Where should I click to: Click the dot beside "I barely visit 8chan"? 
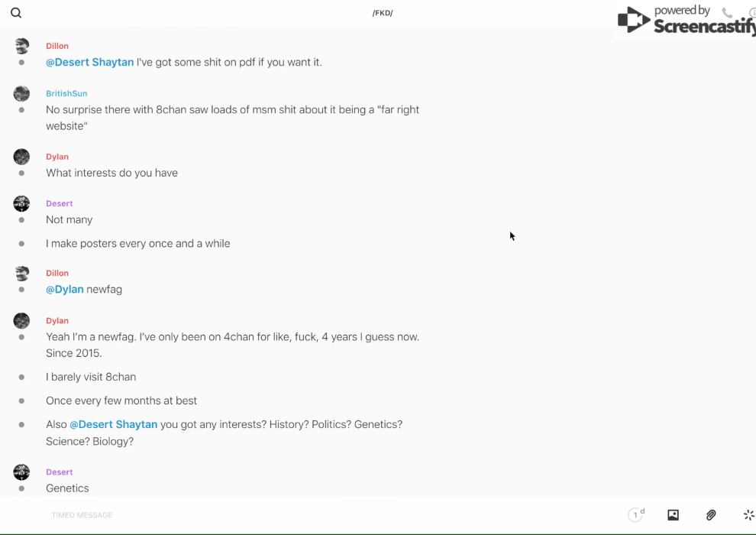point(21,377)
